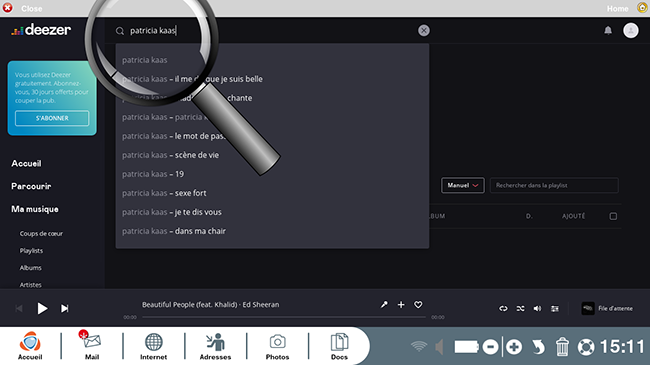The height and width of the screenshot is (365, 650).
Task: Favorite the current track with heart icon
Action: [418, 304]
